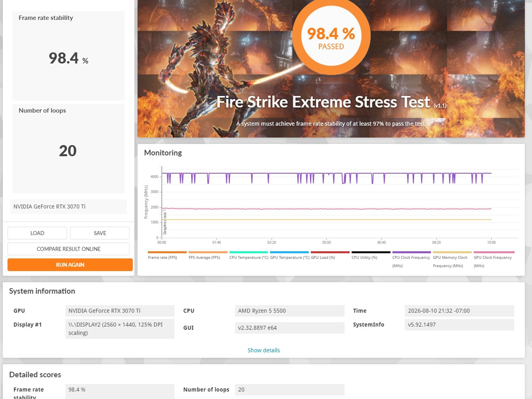The image size is (532, 399).
Task: Click the (v1.1) version label on banner
Action: click(440, 105)
